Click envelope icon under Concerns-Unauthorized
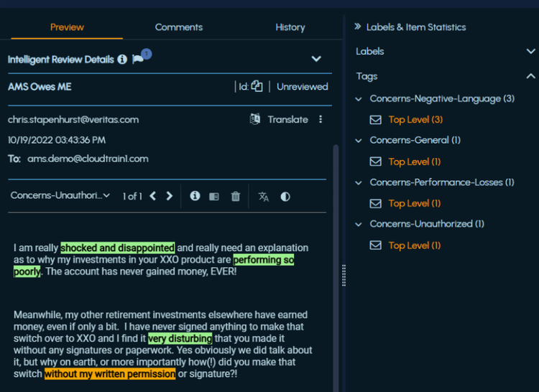The width and height of the screenshot is (539, 392). [375, 245]
